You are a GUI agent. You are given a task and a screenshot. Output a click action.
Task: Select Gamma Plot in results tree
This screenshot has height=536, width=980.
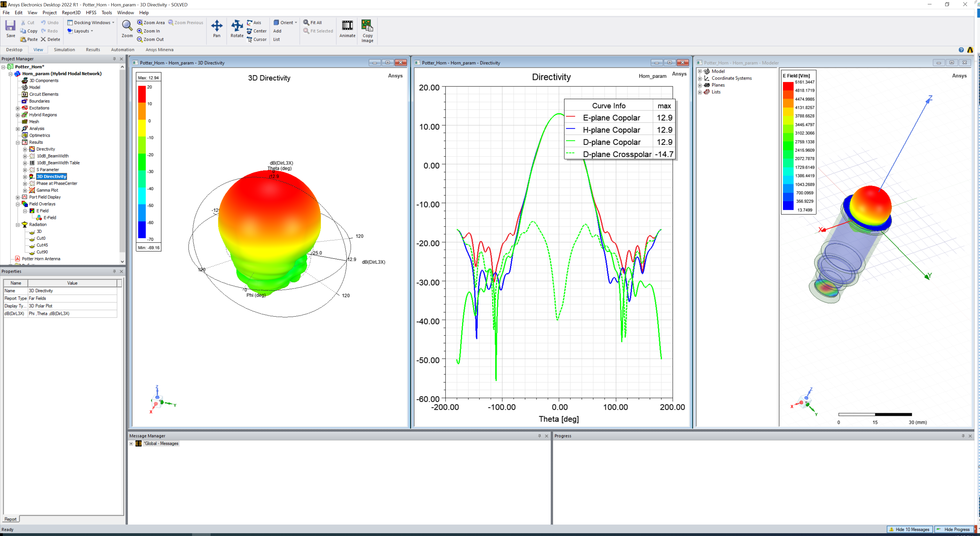tap(47, 190)
